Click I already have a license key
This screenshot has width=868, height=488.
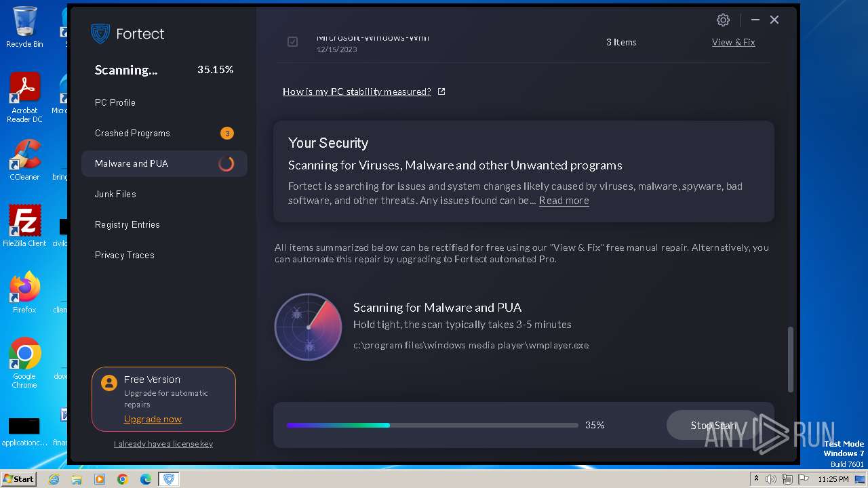pyautogui.click(x=163, y=444)
